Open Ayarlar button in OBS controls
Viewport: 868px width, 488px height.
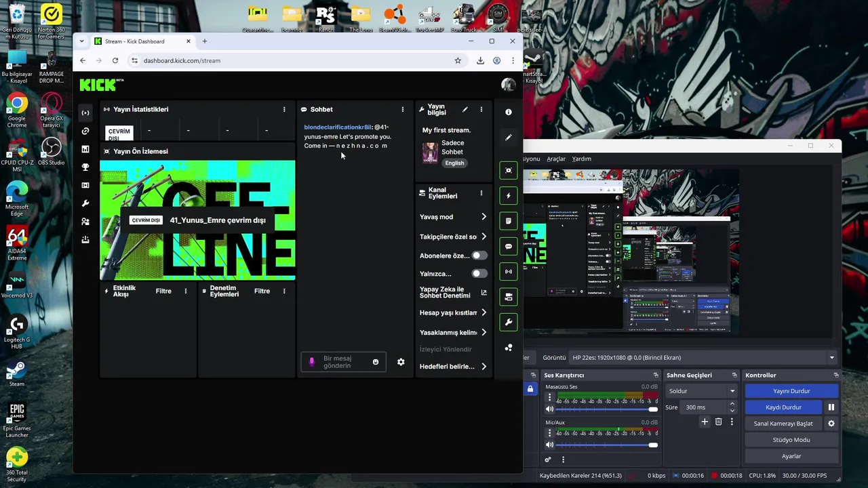(791, 456)
